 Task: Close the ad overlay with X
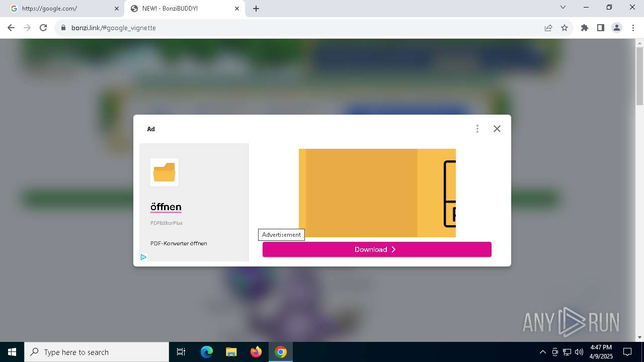pyautogui.click(x=497, y=129)
